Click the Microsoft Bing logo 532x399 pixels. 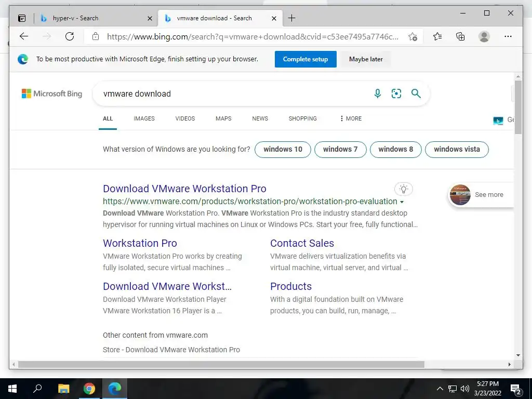coord(52,94)
